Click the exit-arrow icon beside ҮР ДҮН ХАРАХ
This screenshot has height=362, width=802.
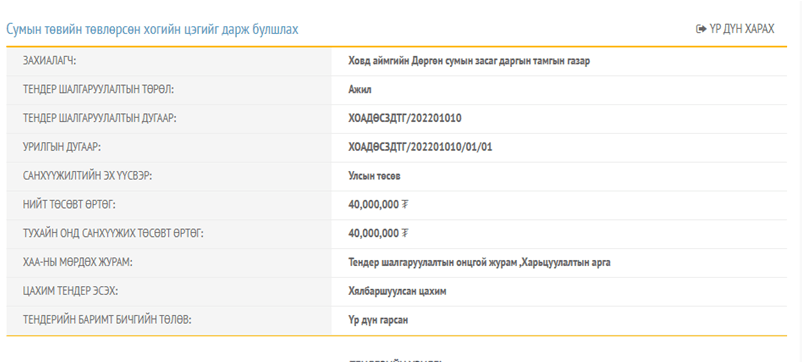[x=701, y=29]
